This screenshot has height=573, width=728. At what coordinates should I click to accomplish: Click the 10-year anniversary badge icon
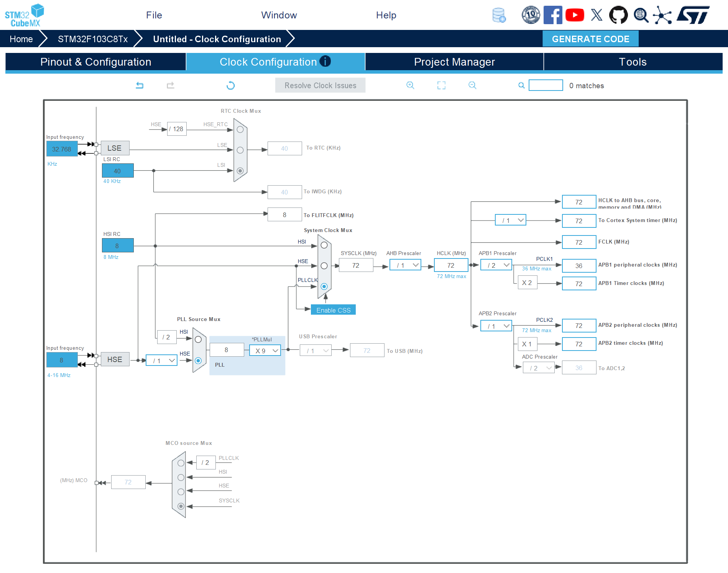[531, 15]
